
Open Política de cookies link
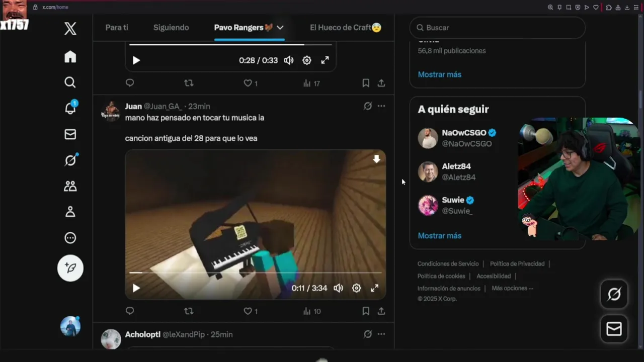tap(441, 276)
